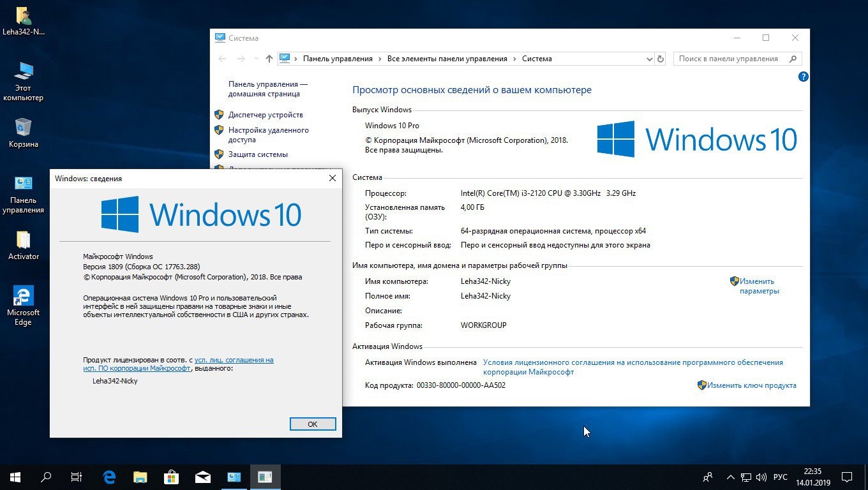Open Mail app from taskbar
Image resolution: width=868 pixels, height=490 pixels.
(x=202, y=477)
